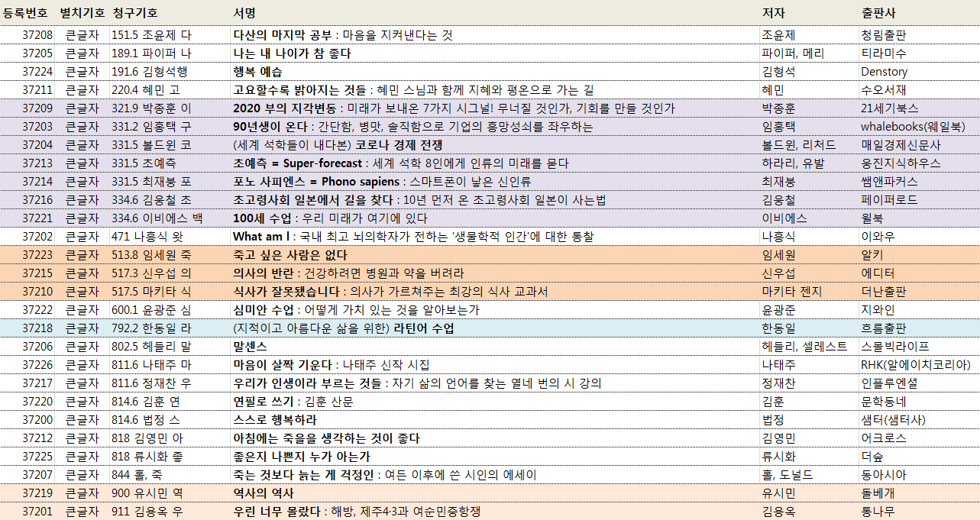Select publisher cell 에디터
The height and width of the screenshot is (520, 980).
pyautogui.click(x=878, y=273)
